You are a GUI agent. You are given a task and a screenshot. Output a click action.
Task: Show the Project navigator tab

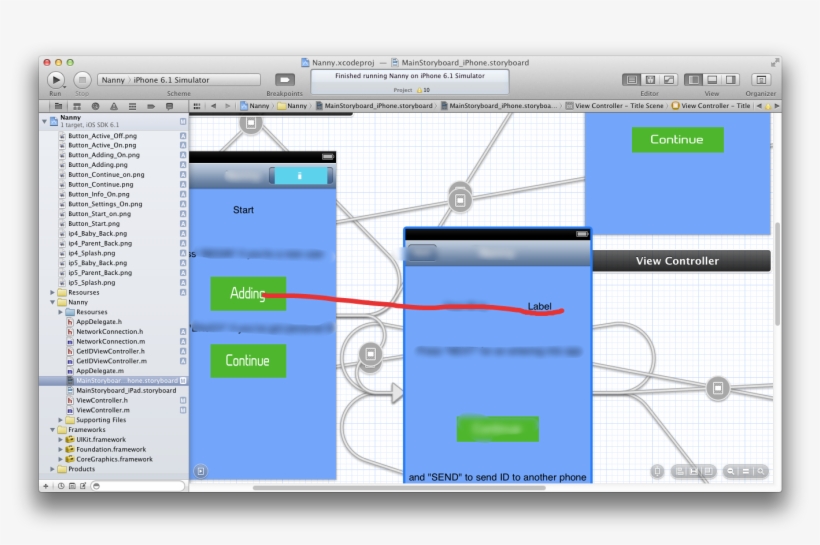(59, 105)
